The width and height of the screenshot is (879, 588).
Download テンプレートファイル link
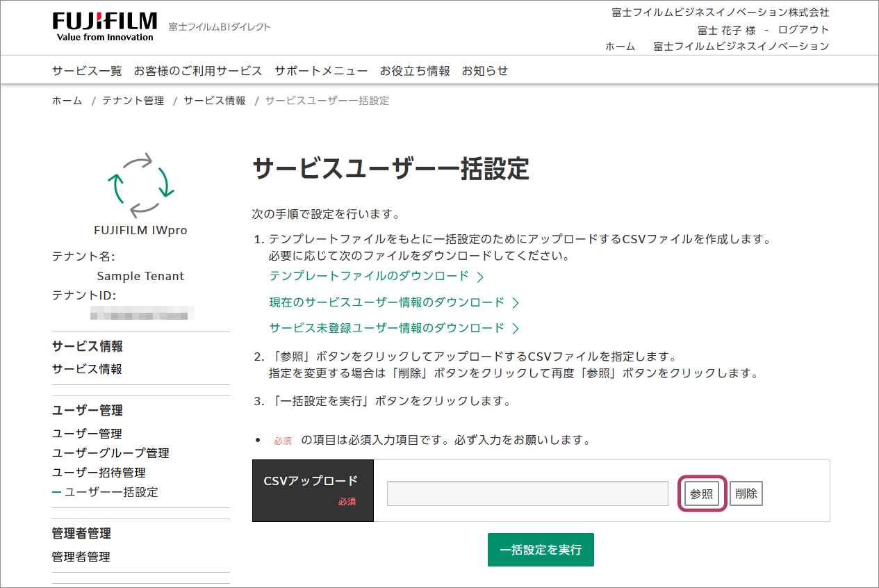[x=369, y=276]
